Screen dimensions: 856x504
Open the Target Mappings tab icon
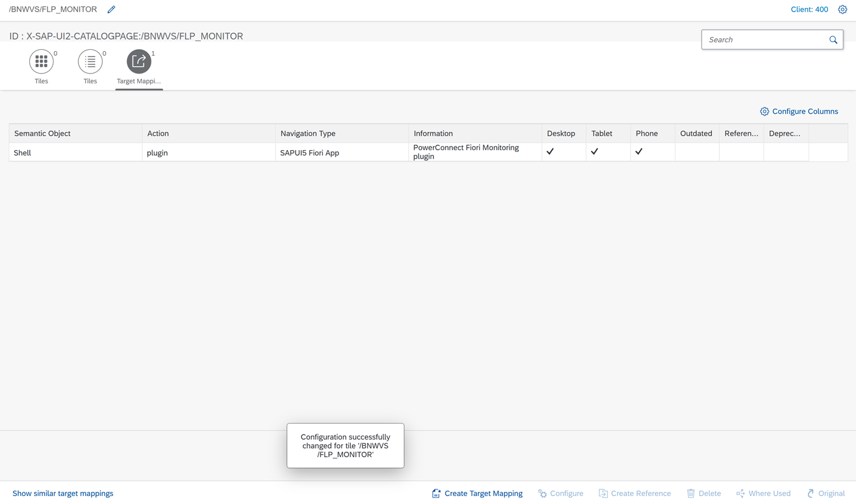click(139, 61)
